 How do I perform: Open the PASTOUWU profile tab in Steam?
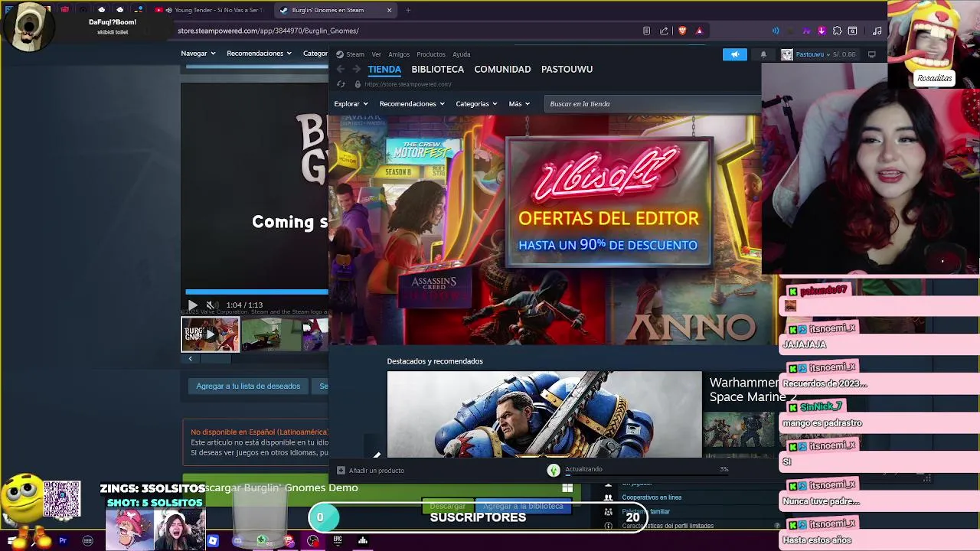[567, 69]
